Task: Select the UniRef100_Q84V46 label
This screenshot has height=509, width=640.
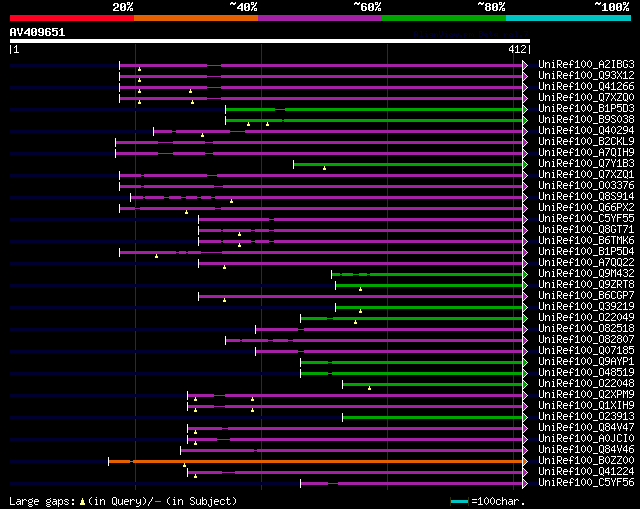Action: coord(586,450)
